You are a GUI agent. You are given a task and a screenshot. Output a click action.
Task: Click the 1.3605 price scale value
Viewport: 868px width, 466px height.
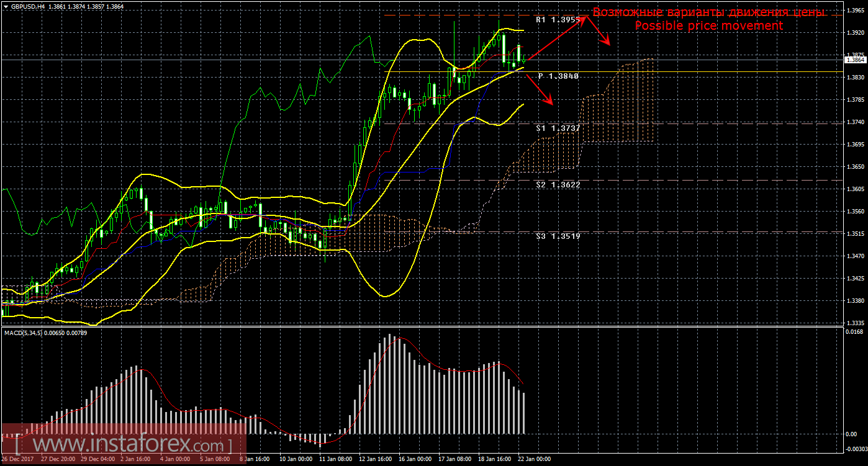855,189
